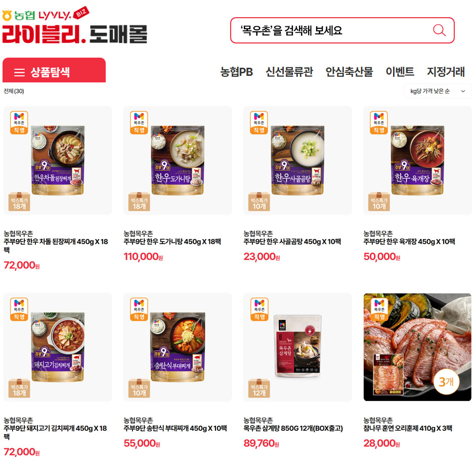
Task: Click the 상품탐색 red button
Action: [54, 70]
